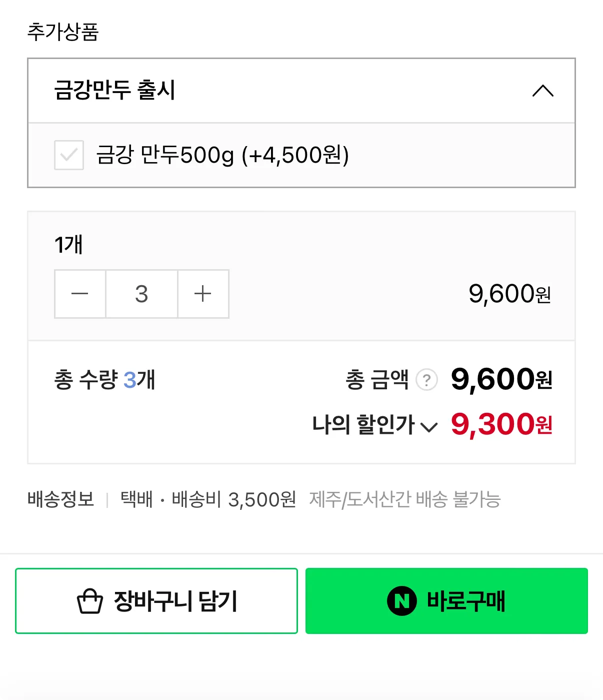
Task: Select the 금강 만두500g (+4,500원) option label
Action: [222, 155]
